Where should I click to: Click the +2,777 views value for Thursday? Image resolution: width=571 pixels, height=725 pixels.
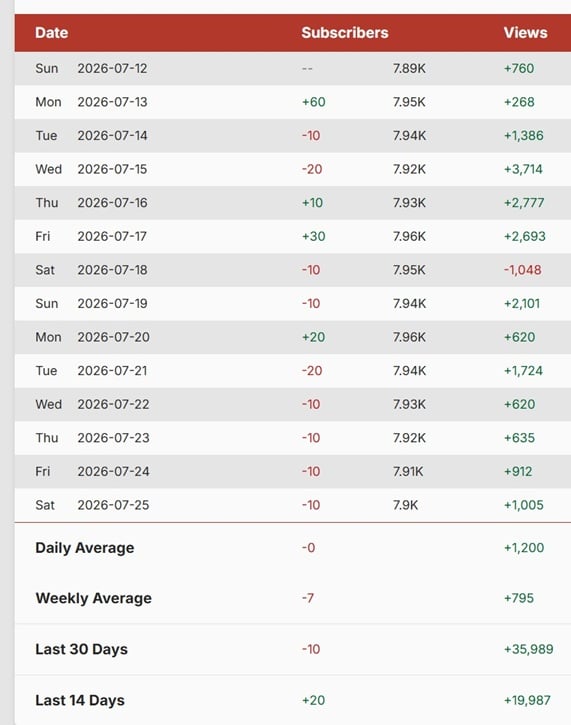524,203
